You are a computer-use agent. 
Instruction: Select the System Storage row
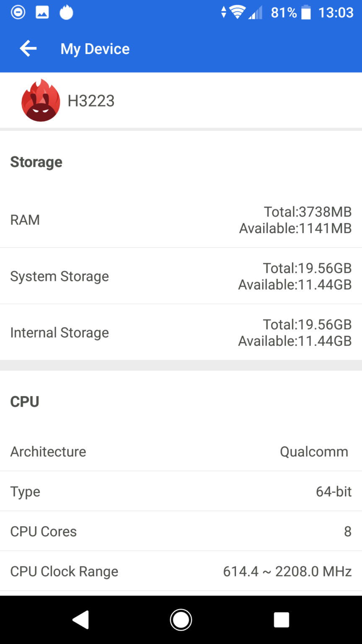[181, 276]
